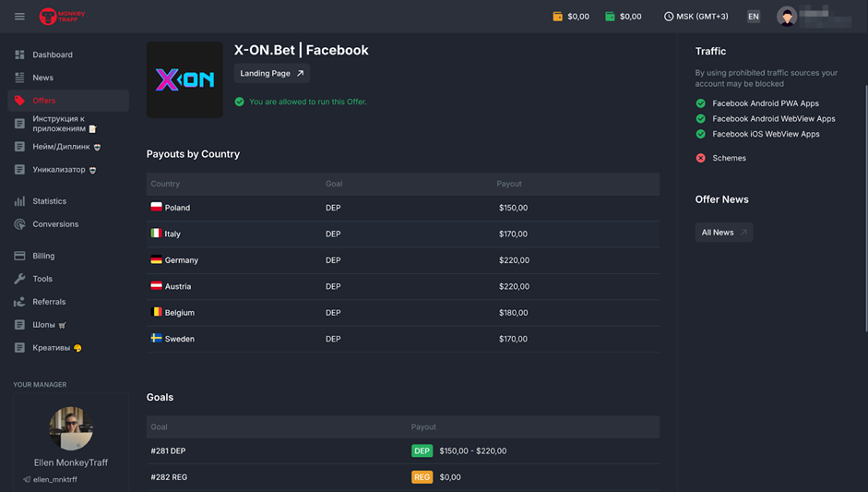Click the Offers tag icon

click(x=19, y=101)
